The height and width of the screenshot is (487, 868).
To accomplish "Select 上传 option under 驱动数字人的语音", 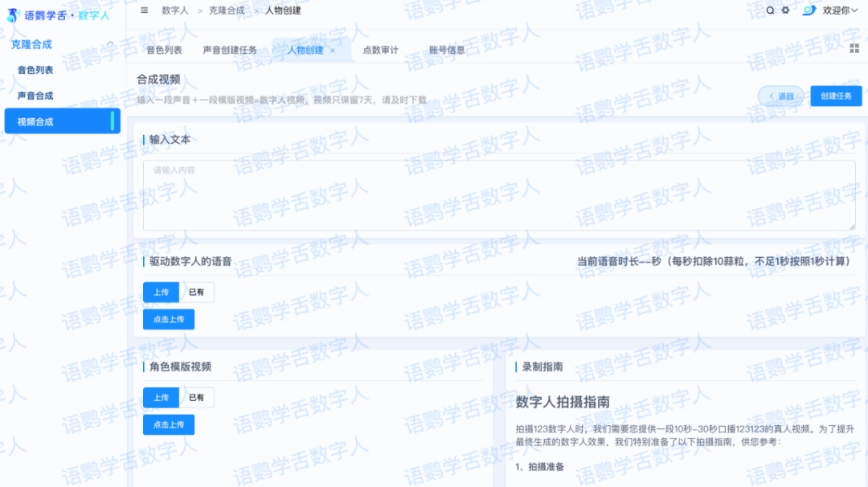I will pos(161,293).
